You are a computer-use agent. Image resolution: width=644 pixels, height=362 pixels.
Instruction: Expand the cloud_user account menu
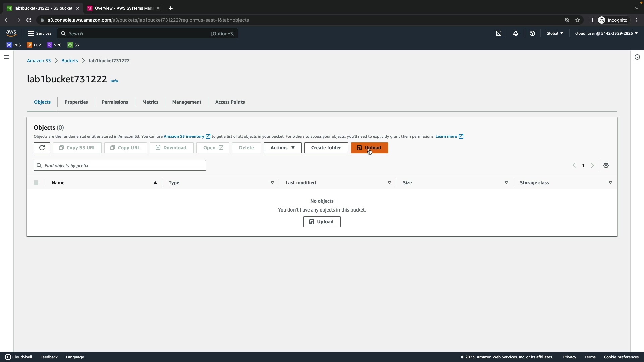point(606,33)
